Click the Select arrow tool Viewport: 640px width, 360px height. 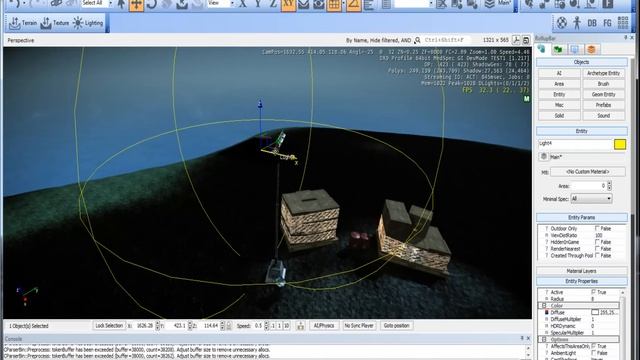[122, 4]
